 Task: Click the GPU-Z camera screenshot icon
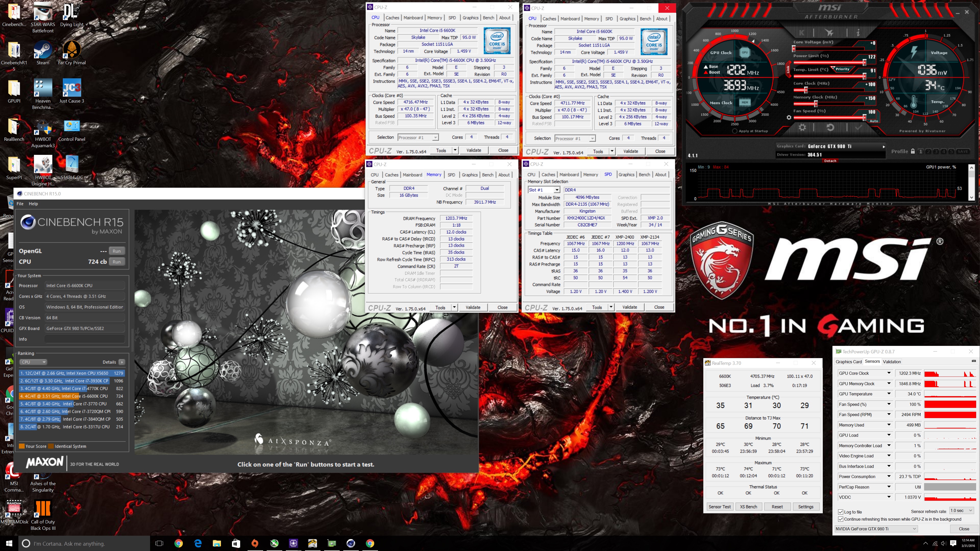(974, 361)
